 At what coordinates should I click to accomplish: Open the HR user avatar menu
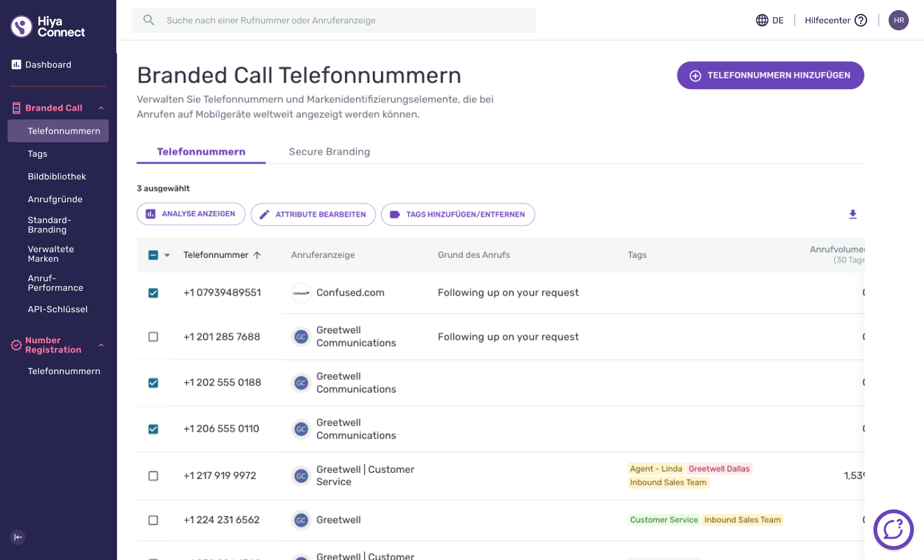tap(898, 20)
